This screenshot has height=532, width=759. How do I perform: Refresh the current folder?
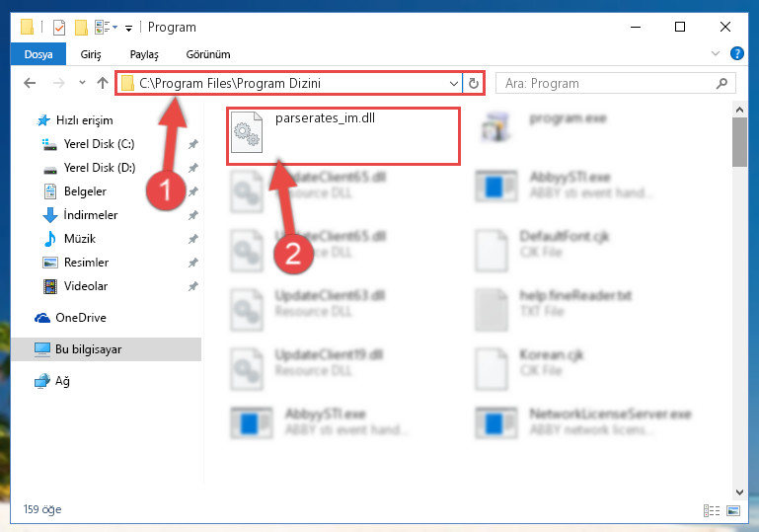474,83
